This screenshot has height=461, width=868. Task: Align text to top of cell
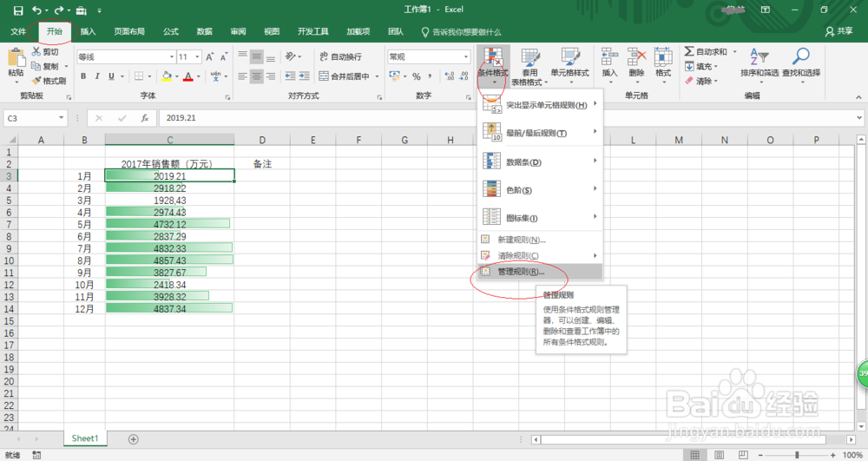pyautogui.click(x=242, y=56)
